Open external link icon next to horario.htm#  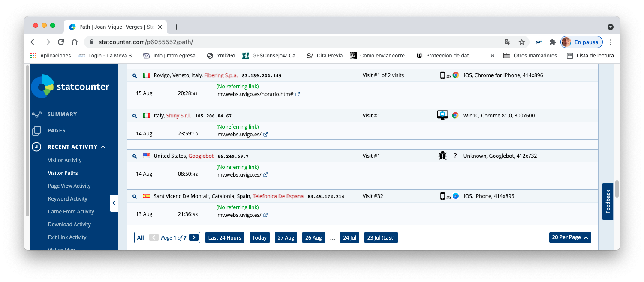point(298,94)
